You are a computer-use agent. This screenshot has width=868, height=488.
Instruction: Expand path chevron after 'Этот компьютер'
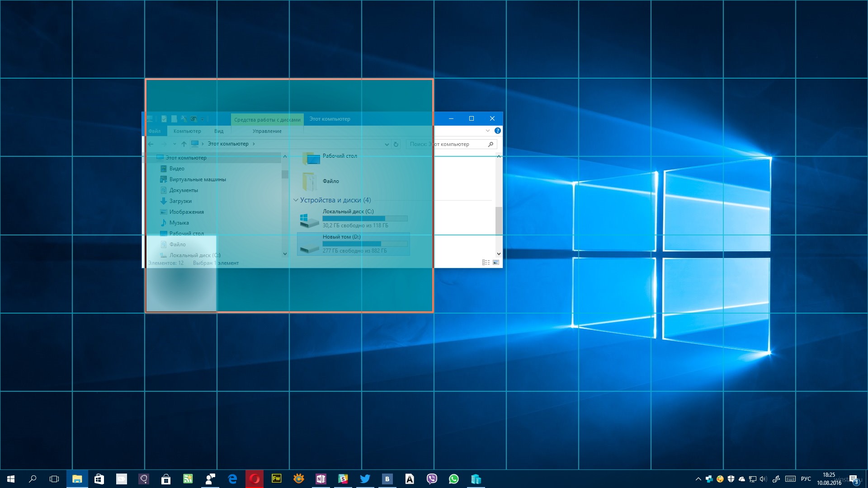tap(254, 144)
